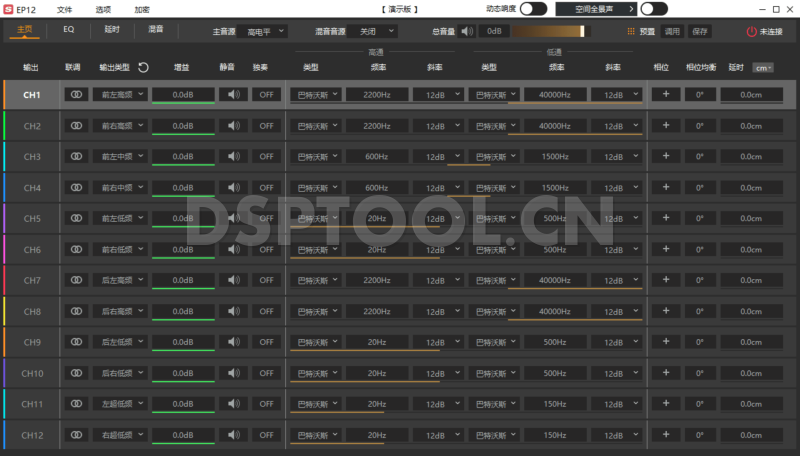Toggle link icon for CH8
Viewport: 800px width, 456px height.
[x=76, y=311]
